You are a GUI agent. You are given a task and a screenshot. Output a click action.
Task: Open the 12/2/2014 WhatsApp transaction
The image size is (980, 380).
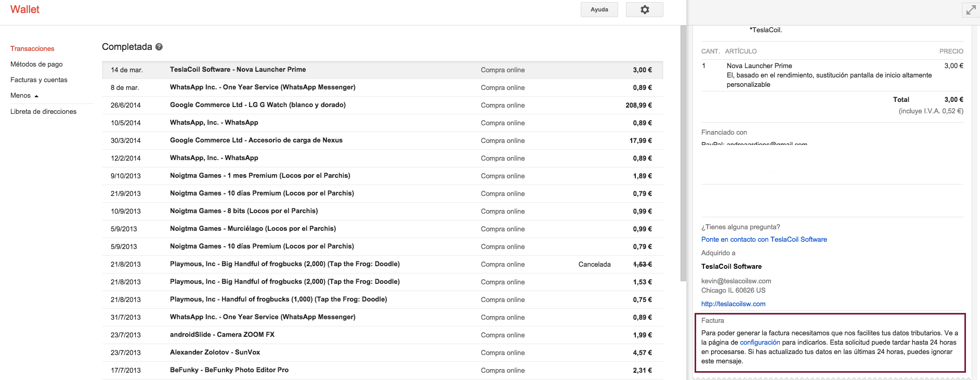[383, 158]
